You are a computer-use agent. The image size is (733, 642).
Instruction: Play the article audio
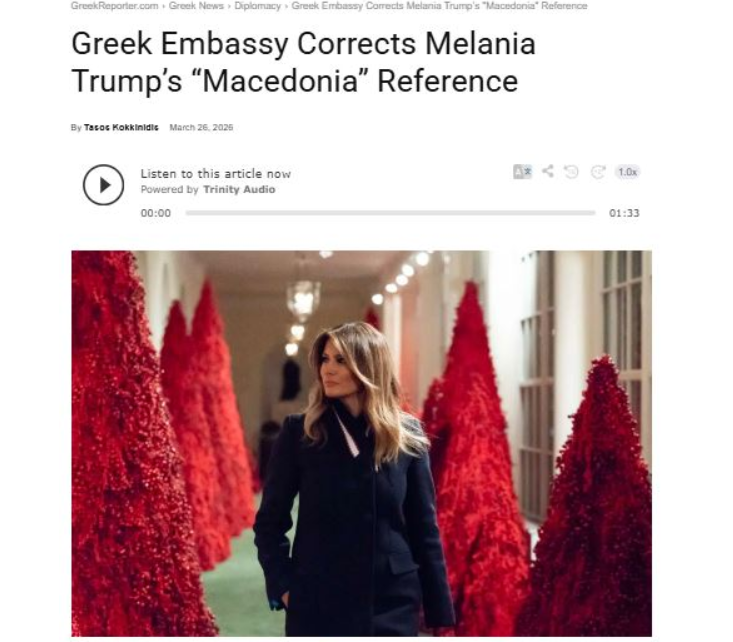[103, 185]
